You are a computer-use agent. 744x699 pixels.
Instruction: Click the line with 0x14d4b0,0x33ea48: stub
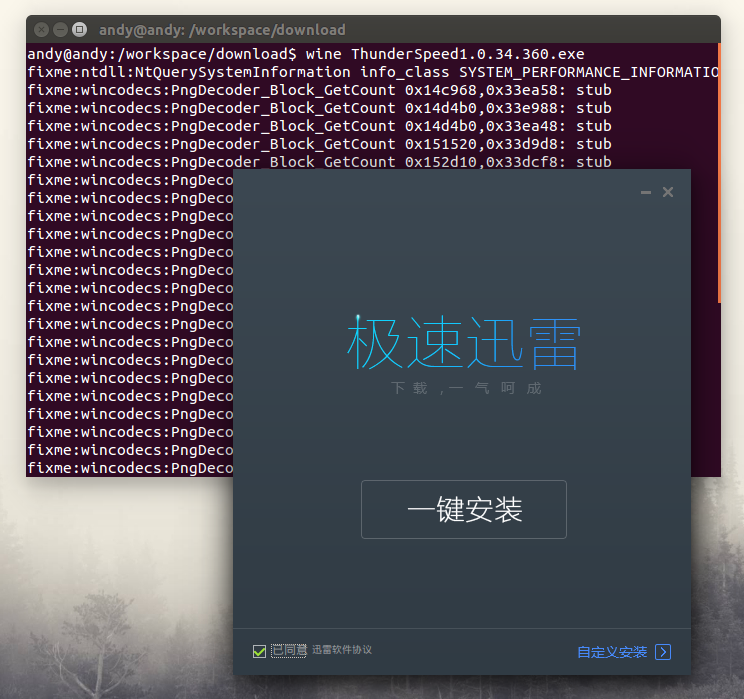tap(319, 126)
